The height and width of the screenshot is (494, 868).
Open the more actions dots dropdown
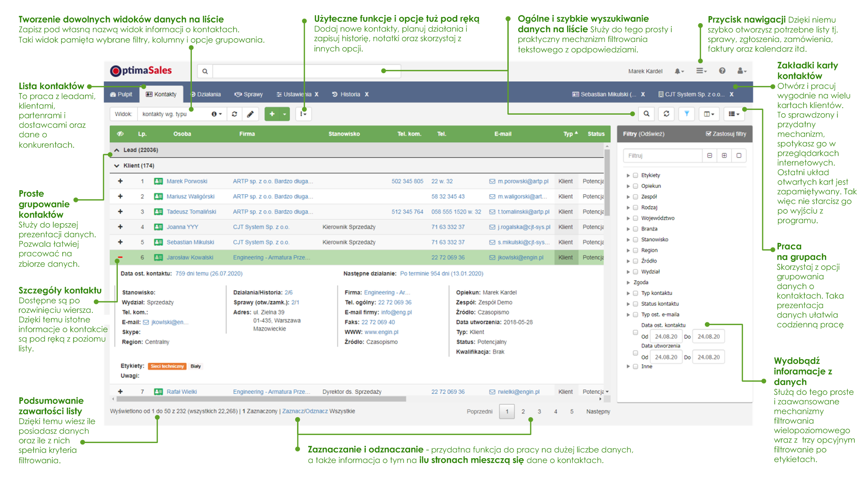[303, 114]
